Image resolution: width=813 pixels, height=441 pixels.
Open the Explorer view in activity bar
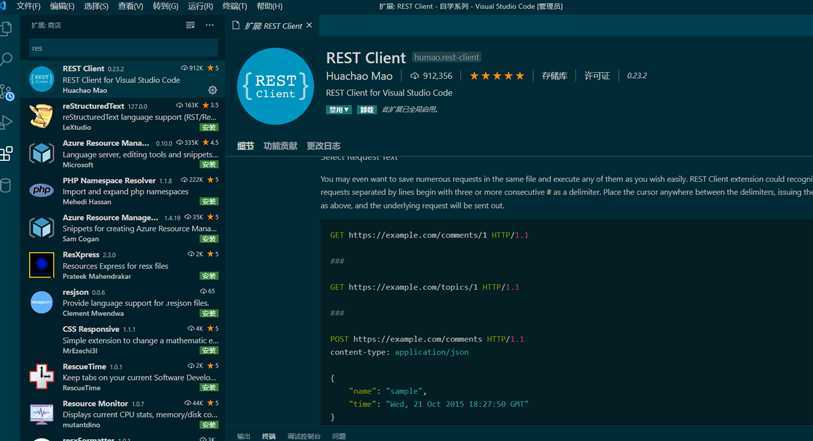pyautogui.click(x=7, y=29)
